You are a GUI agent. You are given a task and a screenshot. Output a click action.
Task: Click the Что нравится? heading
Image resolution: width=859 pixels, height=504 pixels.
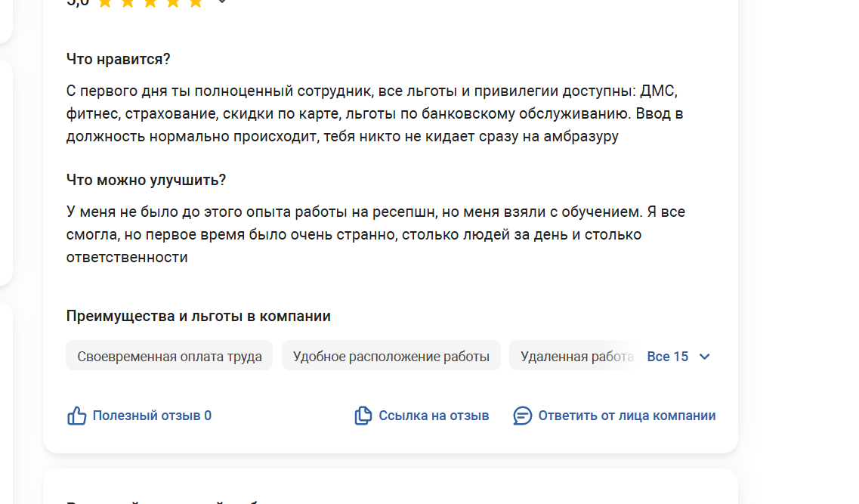(x=119, y=59)
